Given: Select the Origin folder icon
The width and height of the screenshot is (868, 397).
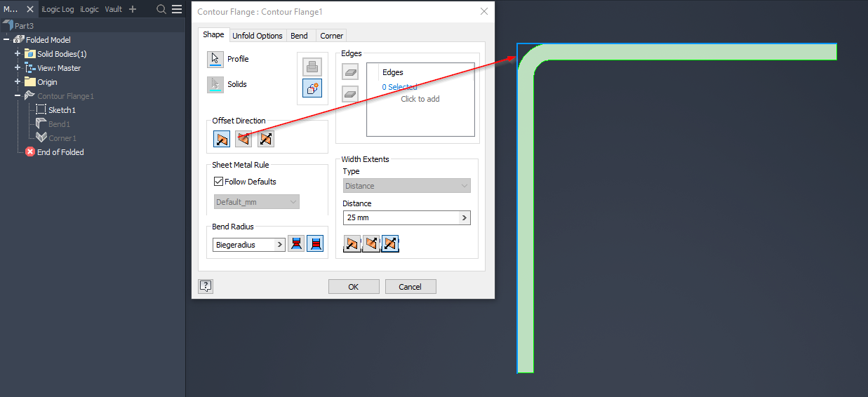Looking at the screenshot, I should pyautogui.click(x=29, y=81).
